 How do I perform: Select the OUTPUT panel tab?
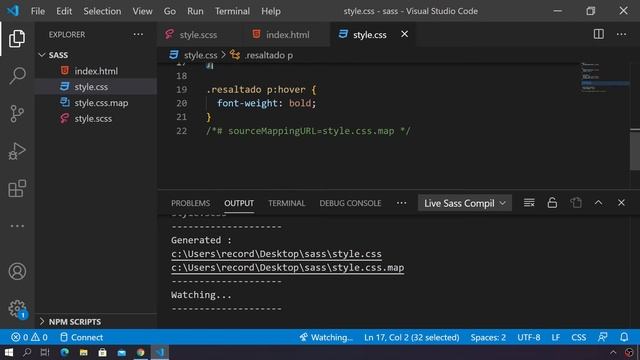pyautogui.click(x=239, y=203)
